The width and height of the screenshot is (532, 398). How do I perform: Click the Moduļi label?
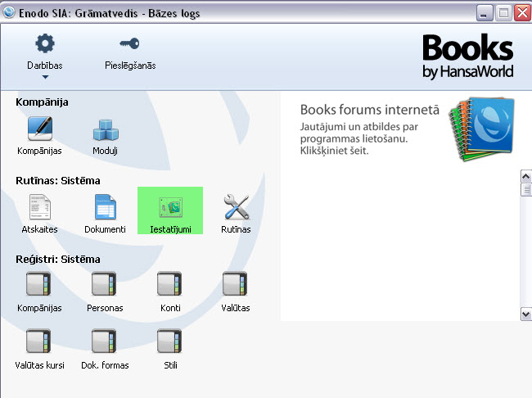pyautogui.click(x=106, y=151)
